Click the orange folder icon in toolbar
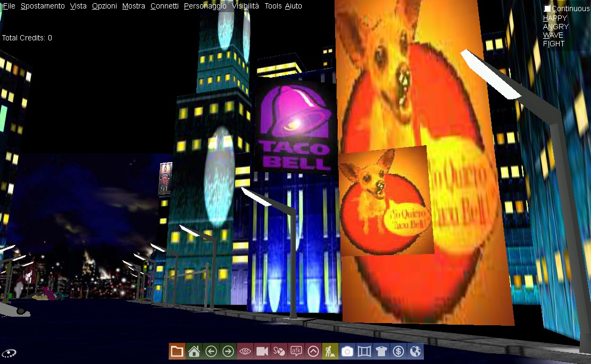Viewport: 591px width, 364px height. (177, 351)
